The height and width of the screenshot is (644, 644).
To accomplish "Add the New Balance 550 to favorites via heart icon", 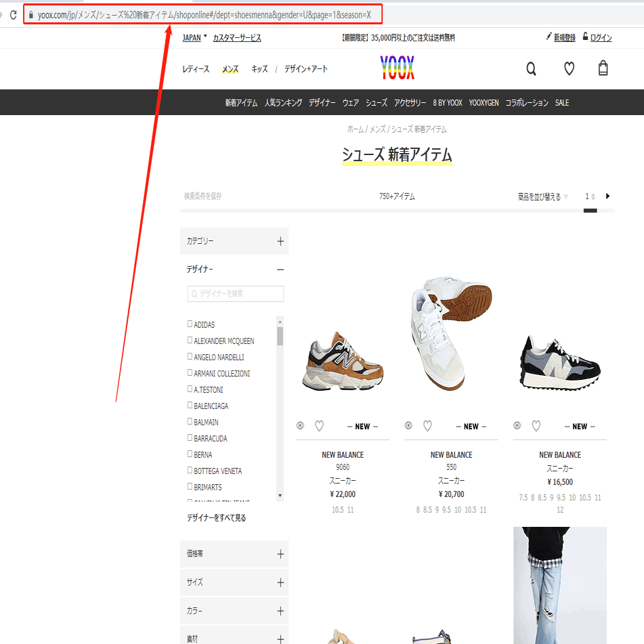I will [x=427, y=426].
